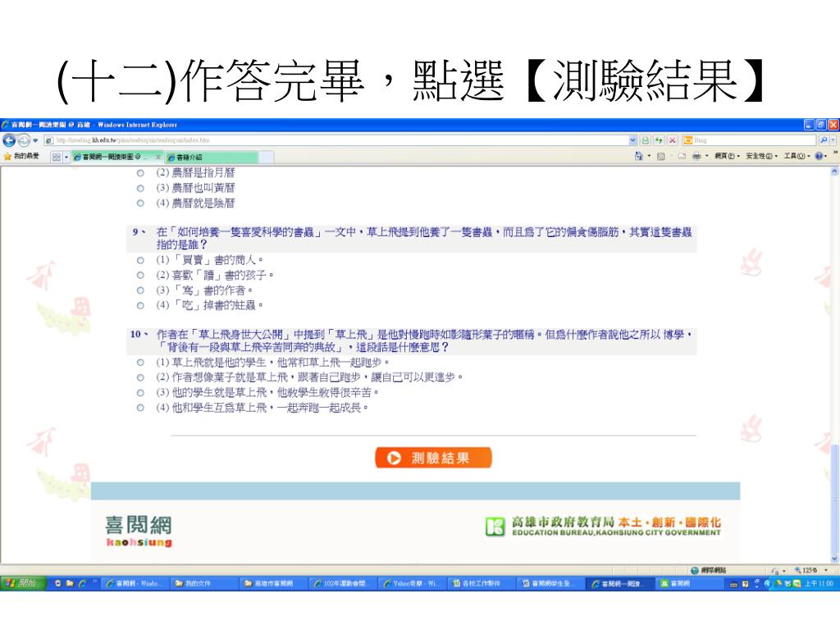Select Q9 option (4) 「吃」掉書的蛀蟲
840x630 pixels.
(140, 305)
